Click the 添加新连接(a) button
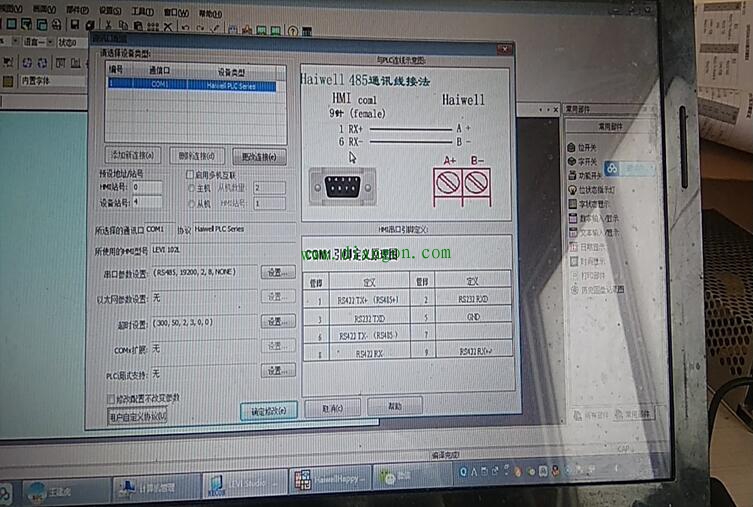This screenshot has width=753, height=507. click(133, 155)
